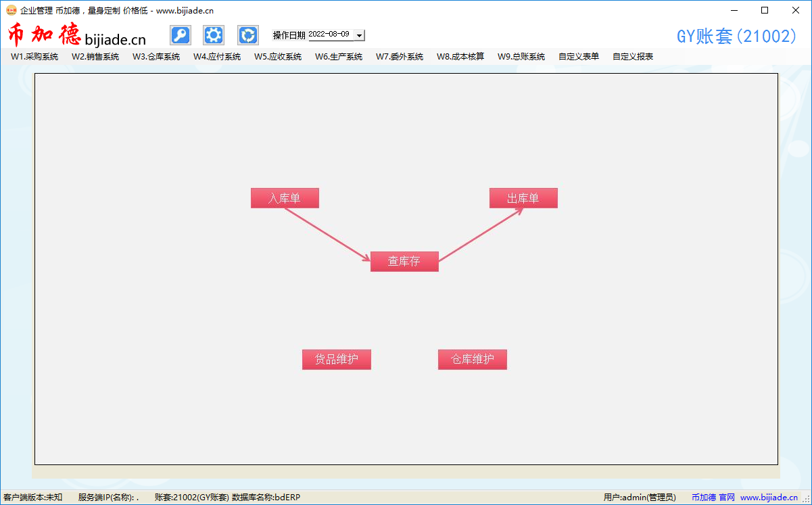Open 仓库维护 from the flowchart
Screen dimensions: 812x505
(x=472, y=359)
